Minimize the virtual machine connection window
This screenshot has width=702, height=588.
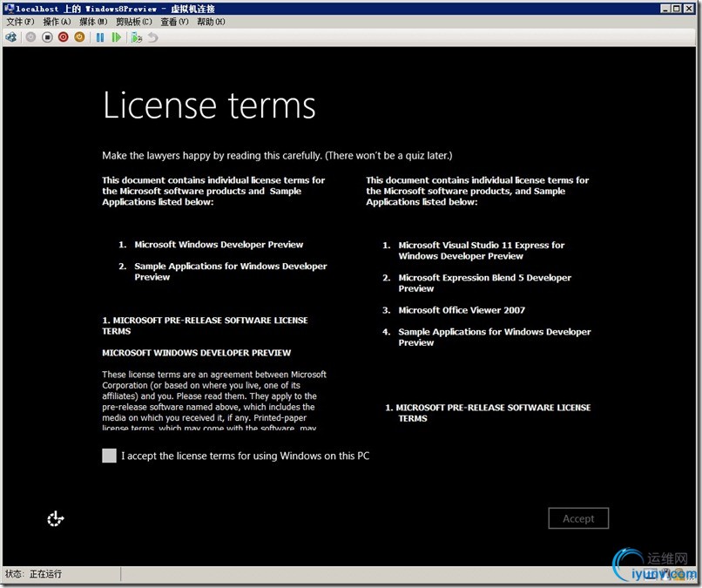[665, 8]
